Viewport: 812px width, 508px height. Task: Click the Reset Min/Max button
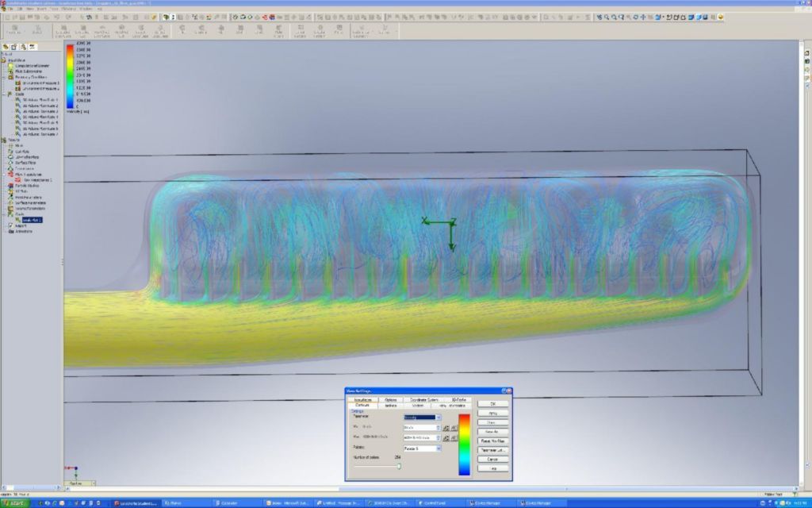pos(492,441)
